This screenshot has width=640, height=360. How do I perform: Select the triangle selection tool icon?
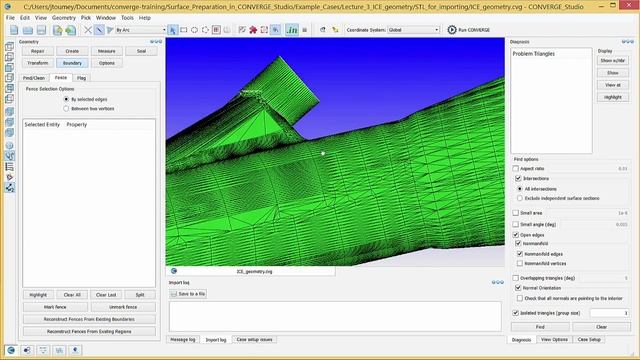[109, 30]
